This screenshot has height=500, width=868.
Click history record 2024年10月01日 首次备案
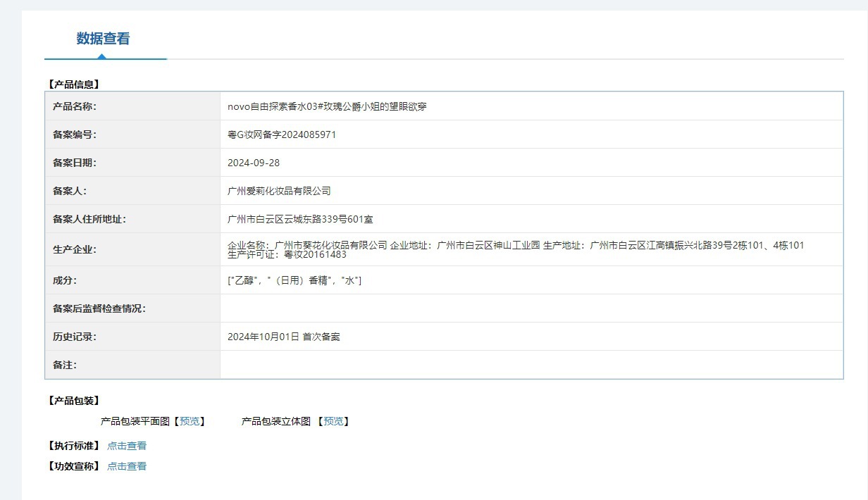point(284,337)
